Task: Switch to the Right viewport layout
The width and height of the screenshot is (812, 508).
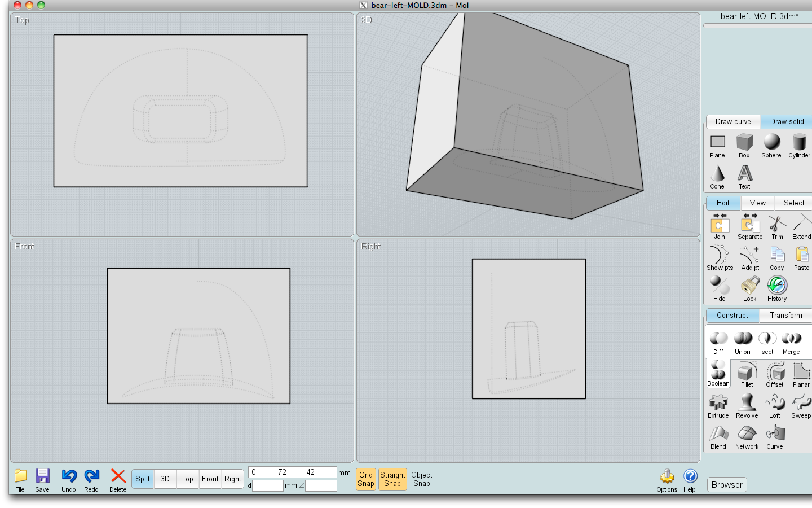Action: [233, 479]
